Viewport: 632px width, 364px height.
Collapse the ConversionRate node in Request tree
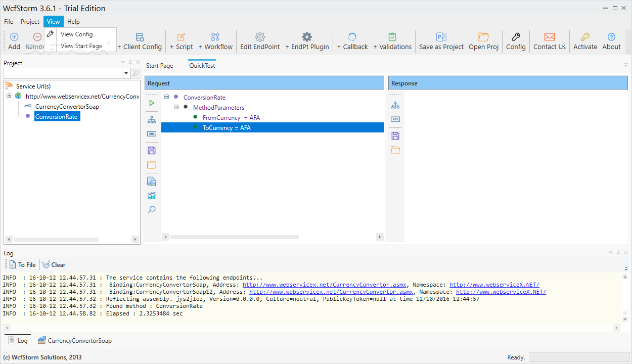(x=167, y=97)
